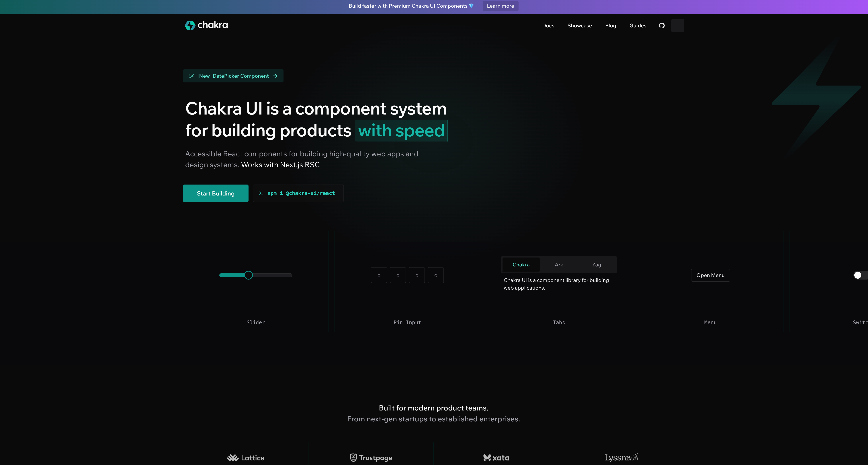The height and width of the screenshot is (465, 868).
Task: Click the magic wand icon in the DatePicker badge
Action: (191, 76)
